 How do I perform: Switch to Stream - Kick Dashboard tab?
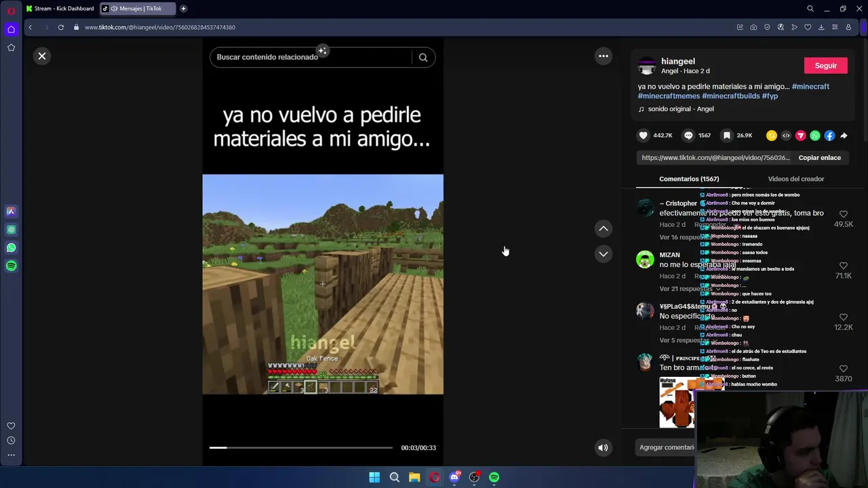60,9
